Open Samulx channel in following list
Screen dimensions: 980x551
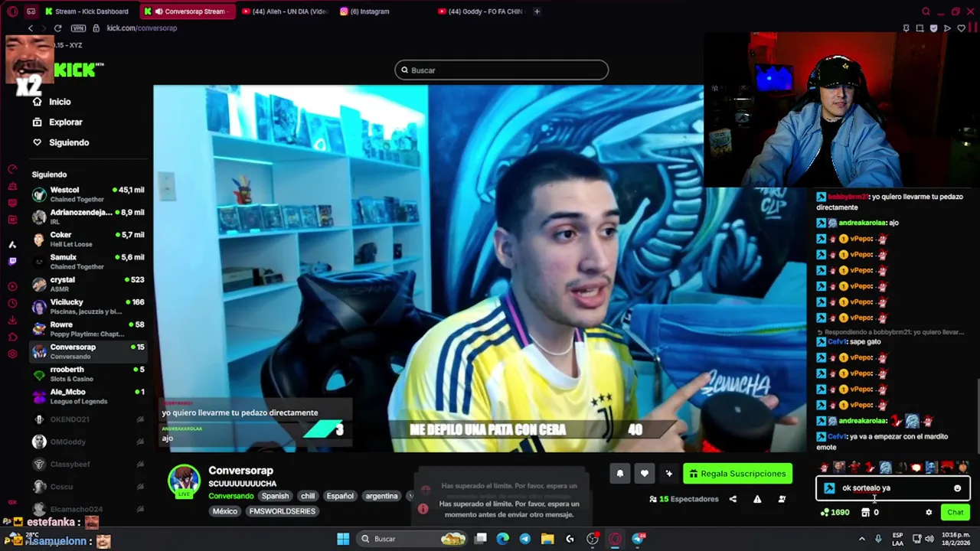pos(88,262)
